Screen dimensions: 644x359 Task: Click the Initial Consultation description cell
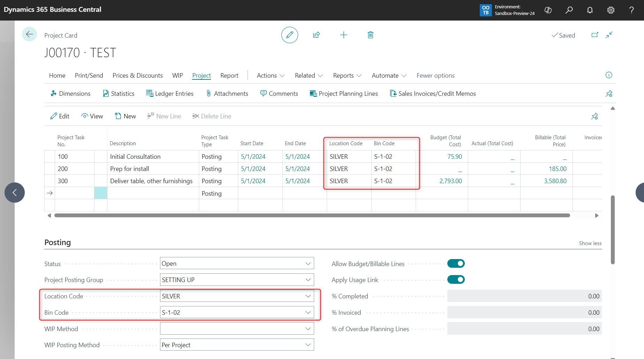(x=153, y=157)
